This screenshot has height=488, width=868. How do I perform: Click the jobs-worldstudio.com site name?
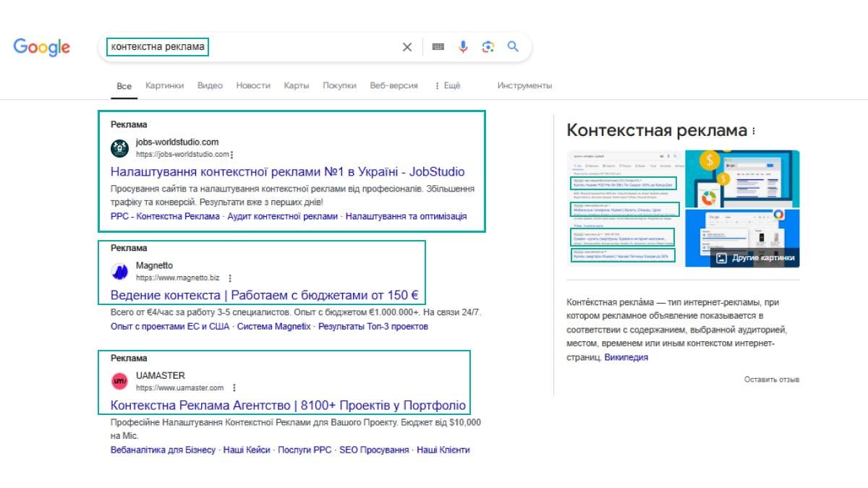177,142
